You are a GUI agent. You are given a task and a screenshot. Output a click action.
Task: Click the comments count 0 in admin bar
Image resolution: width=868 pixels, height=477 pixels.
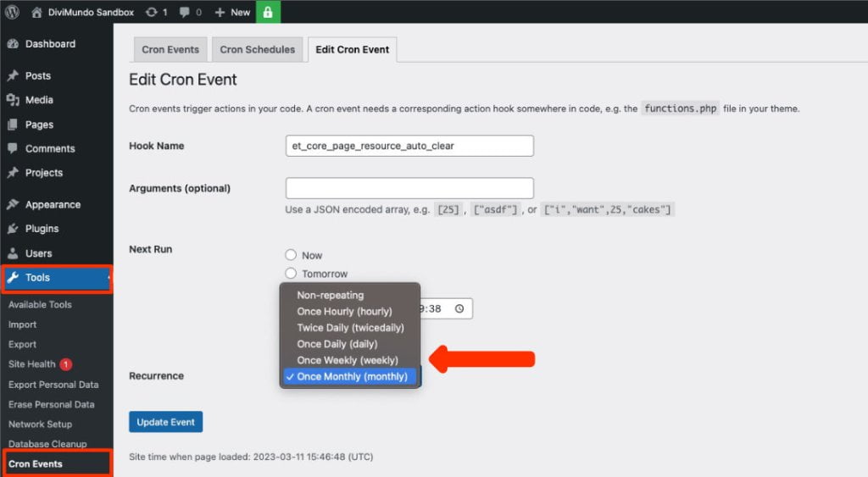pos(198,12)
